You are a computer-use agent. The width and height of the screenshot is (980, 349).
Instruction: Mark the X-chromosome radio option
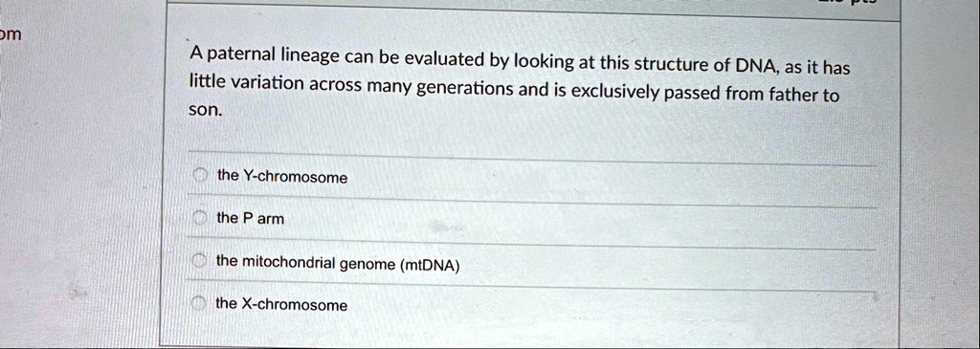pos(200,304)
